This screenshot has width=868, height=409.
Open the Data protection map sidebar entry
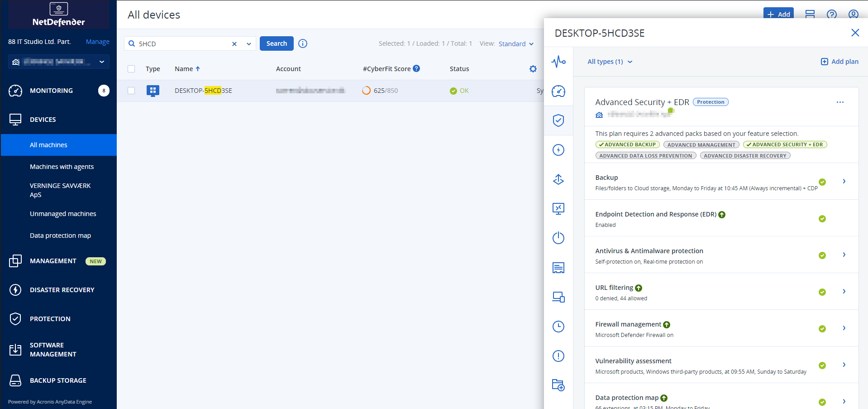point(60,235)
